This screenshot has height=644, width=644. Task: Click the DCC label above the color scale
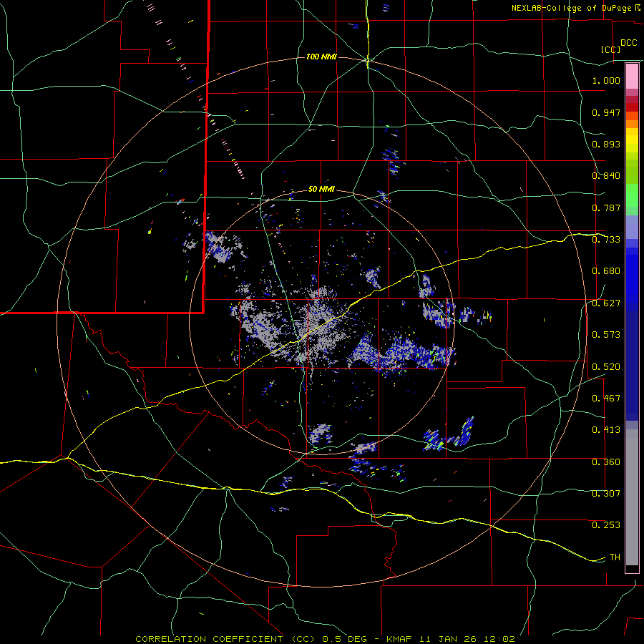tap(628, 43)
